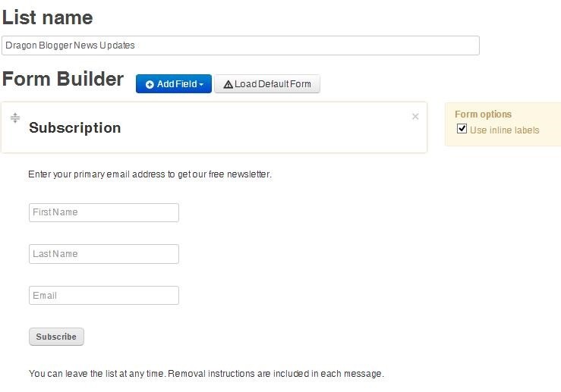This screenshot has height=392, width=561.
Task: Focus the First Name input field
Action: coord(104,212)
